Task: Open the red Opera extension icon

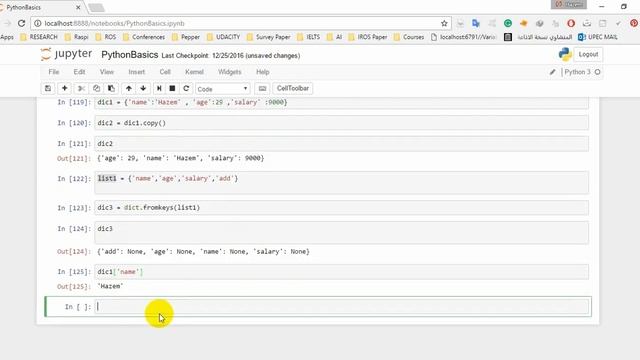Action: (x=571, y=23)
